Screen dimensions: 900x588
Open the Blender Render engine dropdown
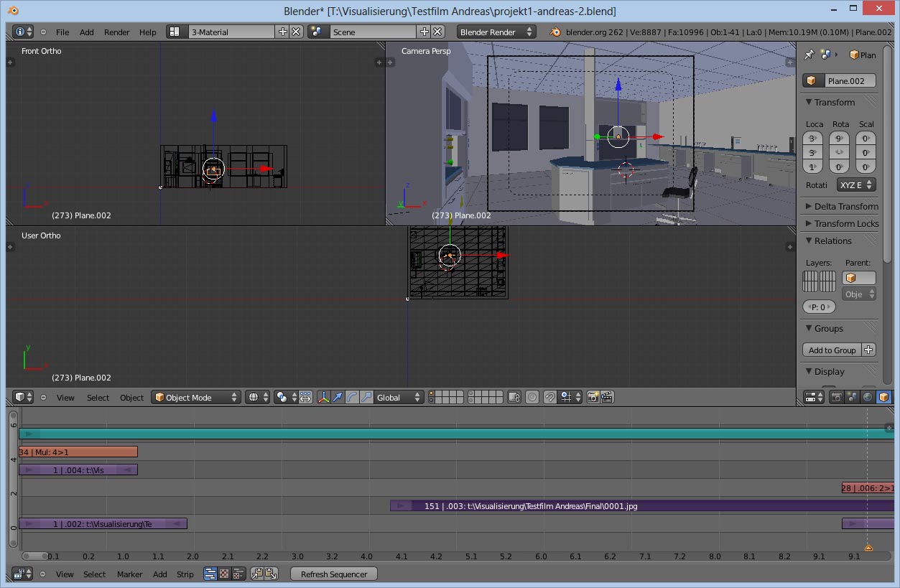(496, 32)
